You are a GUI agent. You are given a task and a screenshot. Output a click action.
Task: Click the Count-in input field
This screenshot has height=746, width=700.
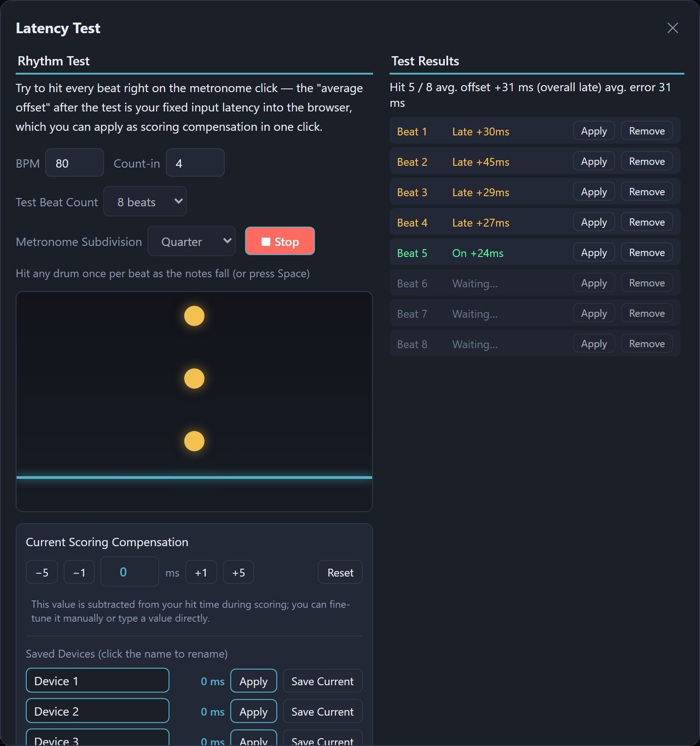click(x=195, y=163)
